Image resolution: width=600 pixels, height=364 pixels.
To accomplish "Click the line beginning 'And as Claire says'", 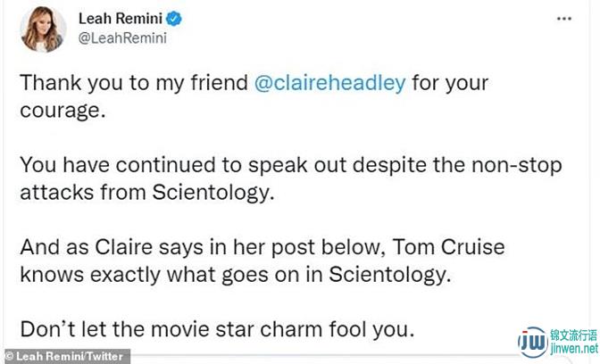I will coord(262,247).
